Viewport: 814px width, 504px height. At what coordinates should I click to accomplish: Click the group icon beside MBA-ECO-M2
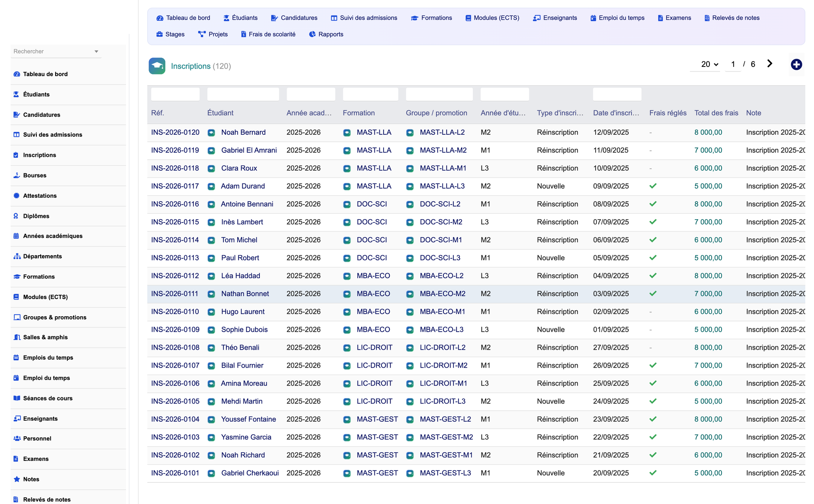point(410,294)
